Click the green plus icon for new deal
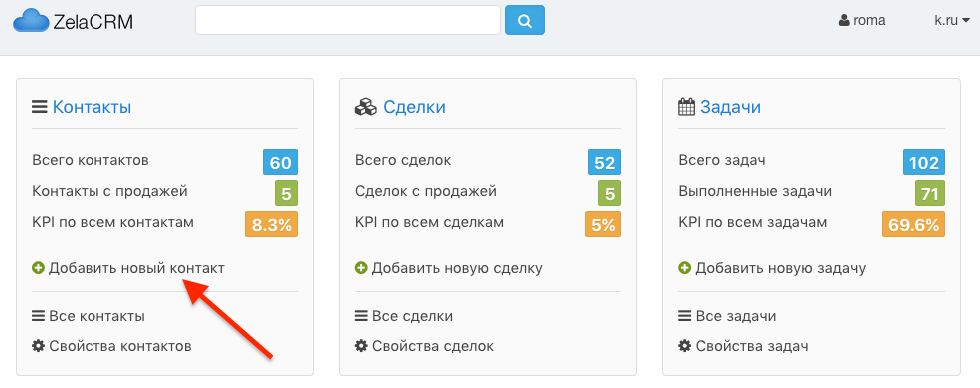This screenshot has height=388, width=980. click(361, 269)
